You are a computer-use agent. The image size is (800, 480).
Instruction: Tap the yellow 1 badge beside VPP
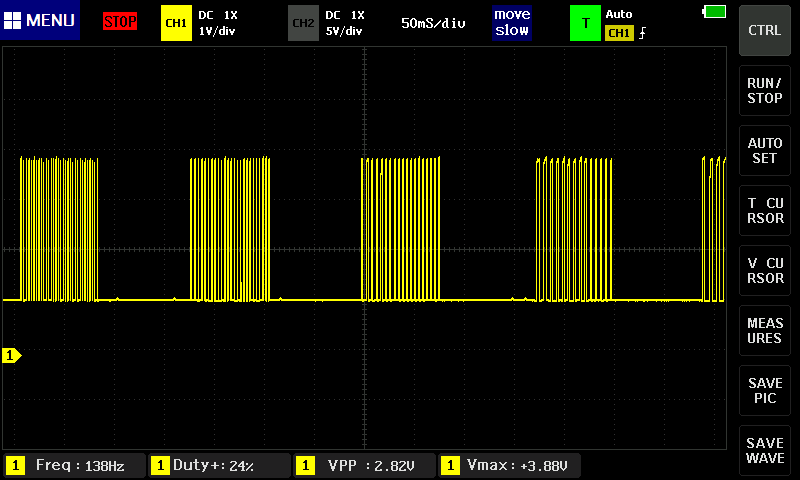coord(305,465)
